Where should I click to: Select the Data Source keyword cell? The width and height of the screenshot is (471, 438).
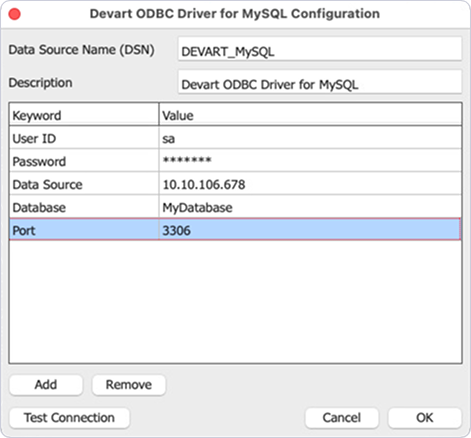pos(84,184)
